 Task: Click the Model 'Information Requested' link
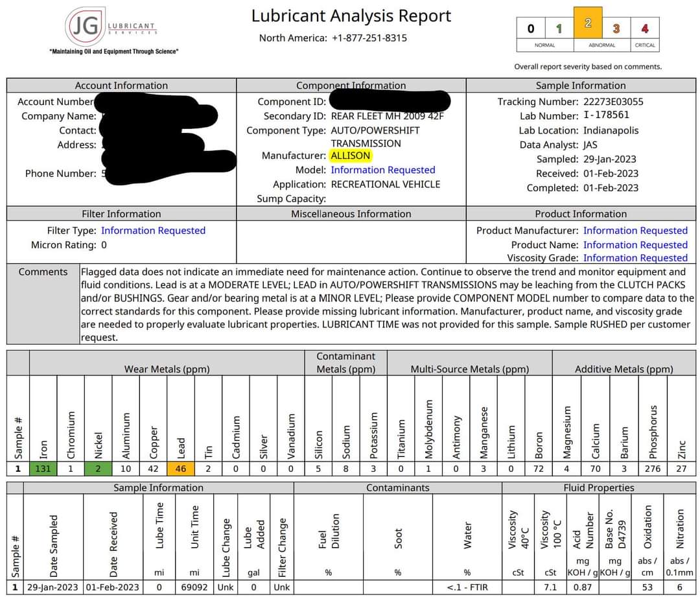pyautogui.click(x=382, y=170)
